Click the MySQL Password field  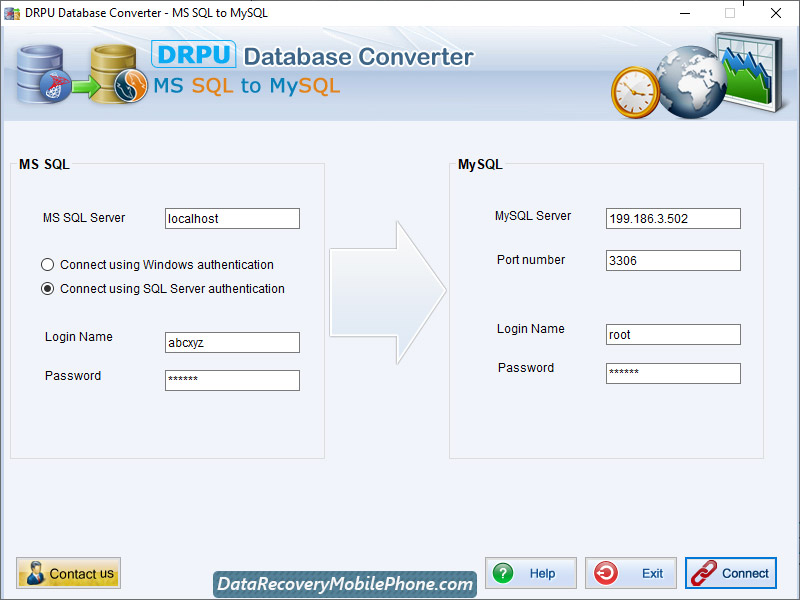click(672, 373)
